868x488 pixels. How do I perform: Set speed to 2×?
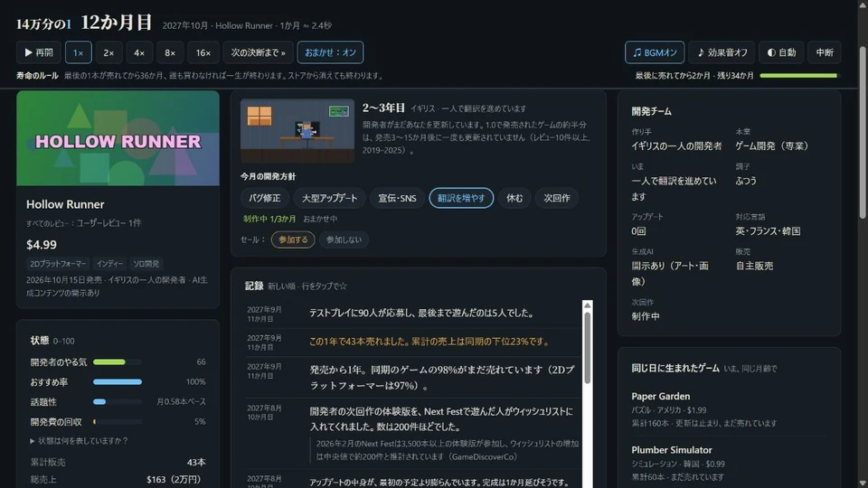(x=108, y=52)
